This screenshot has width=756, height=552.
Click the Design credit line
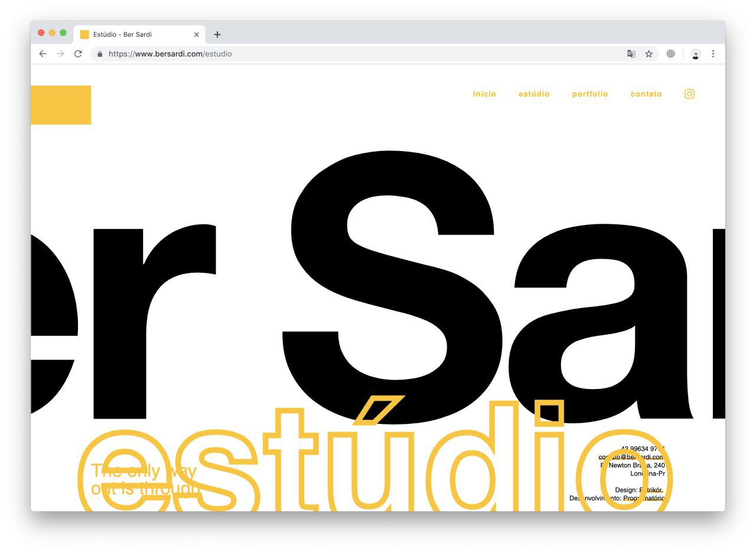[640, 490]
